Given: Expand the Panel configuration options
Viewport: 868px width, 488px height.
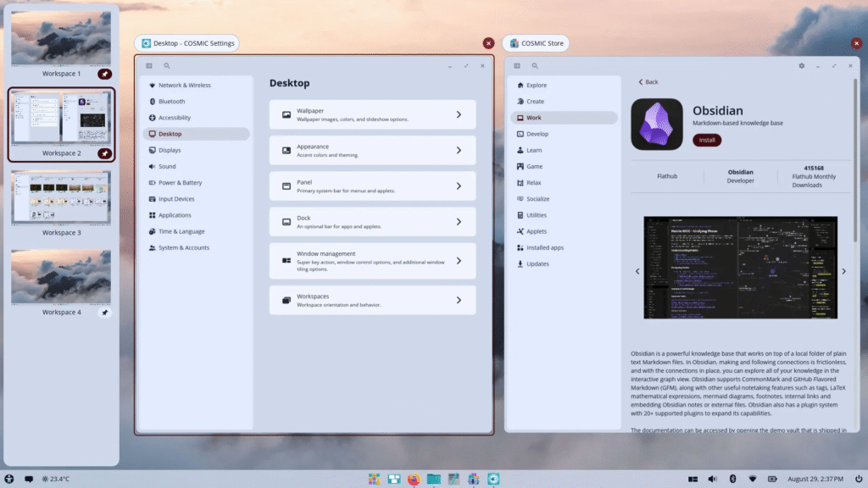Looking at the screenshot, I should point(372,186).
